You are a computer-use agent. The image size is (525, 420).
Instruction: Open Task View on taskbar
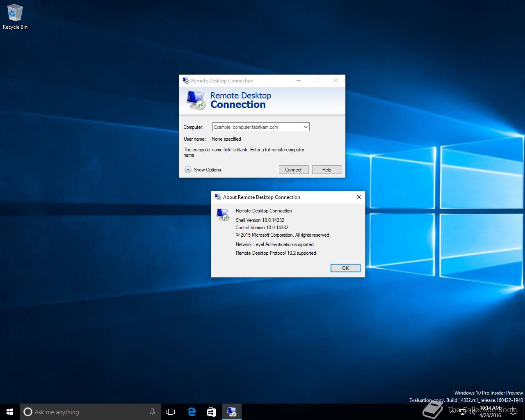click(x=171, y=412)
